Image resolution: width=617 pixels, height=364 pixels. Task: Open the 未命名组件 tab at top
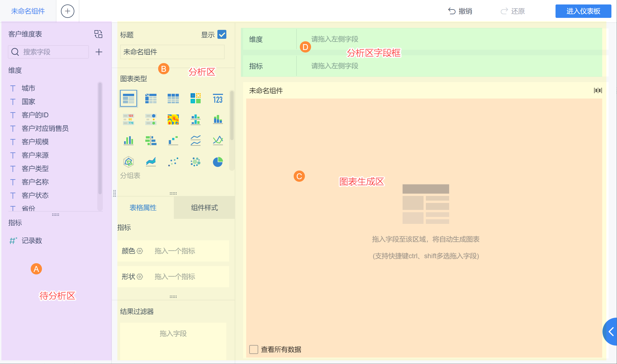point(28,11)
